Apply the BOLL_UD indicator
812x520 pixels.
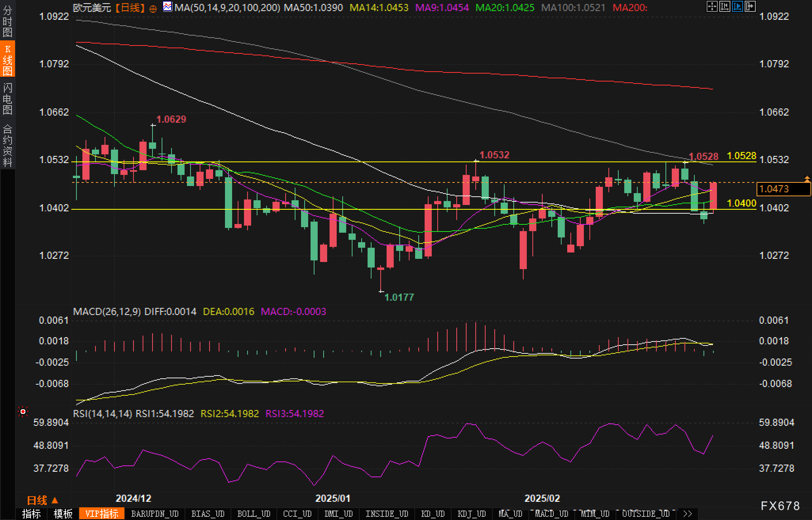[x=254, y=514]
